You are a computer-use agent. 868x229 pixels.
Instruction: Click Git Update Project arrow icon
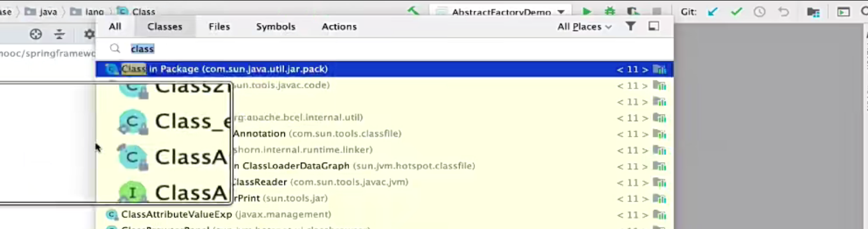[x=713, y=11]
